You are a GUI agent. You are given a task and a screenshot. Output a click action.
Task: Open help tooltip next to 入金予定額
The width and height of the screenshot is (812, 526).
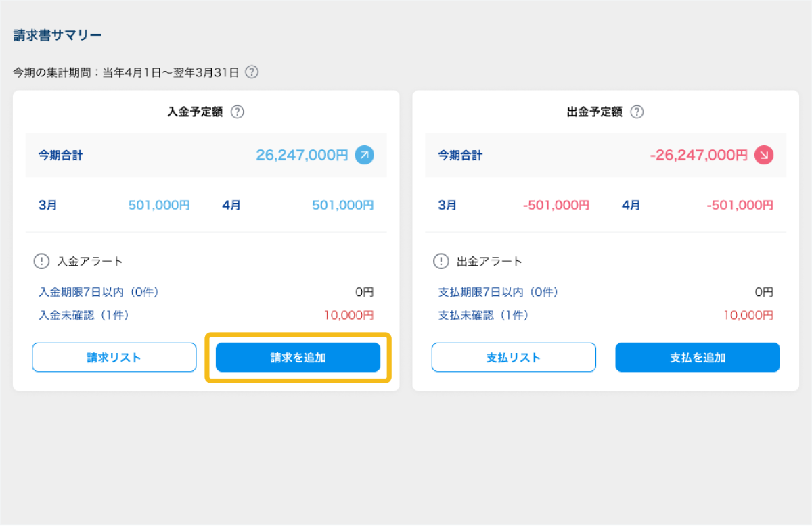[237, 112]
